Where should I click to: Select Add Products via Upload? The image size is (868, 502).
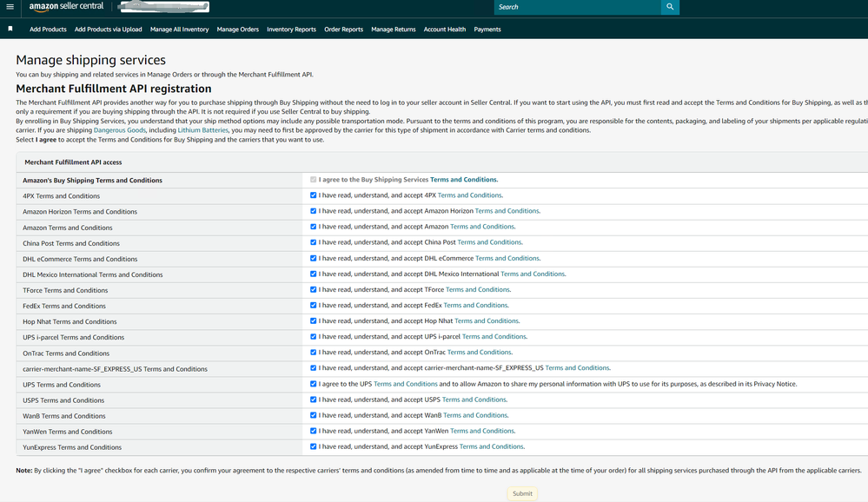tap(108, 30)
